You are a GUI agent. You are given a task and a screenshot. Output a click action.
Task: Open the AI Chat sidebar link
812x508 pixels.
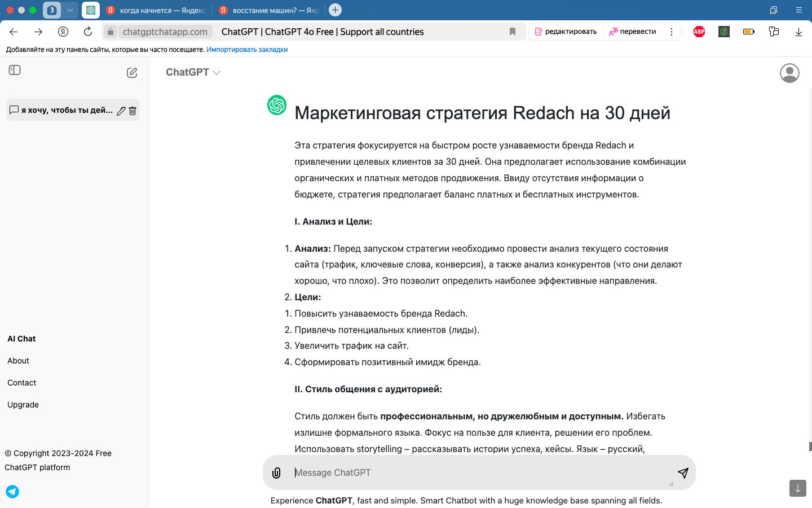[21, 339]
